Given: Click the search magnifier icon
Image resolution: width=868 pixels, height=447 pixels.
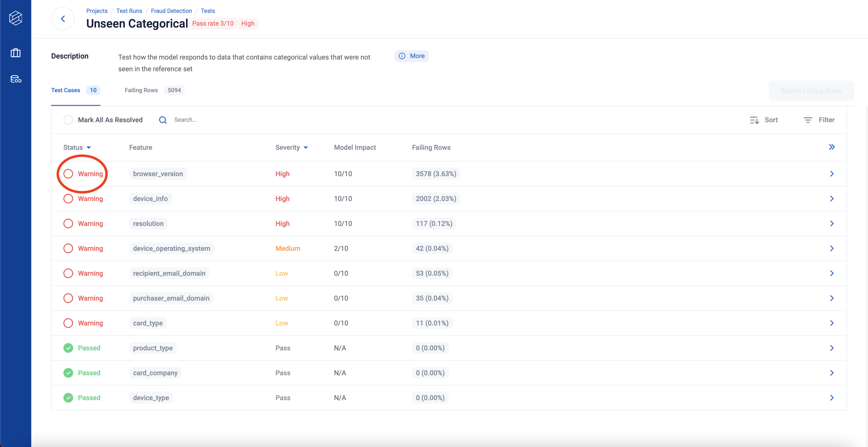Looking at the screenshot, I should pyautogui.click(x=163, y=120).
